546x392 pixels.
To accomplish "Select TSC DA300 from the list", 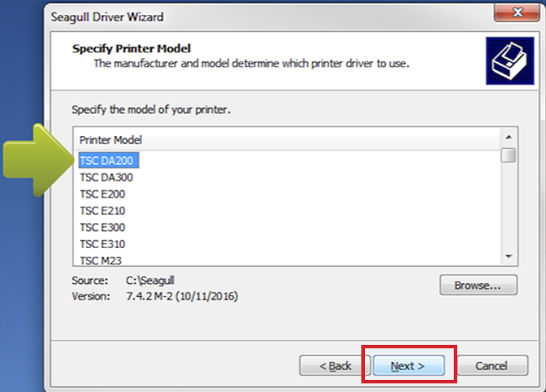I will 107,177.
